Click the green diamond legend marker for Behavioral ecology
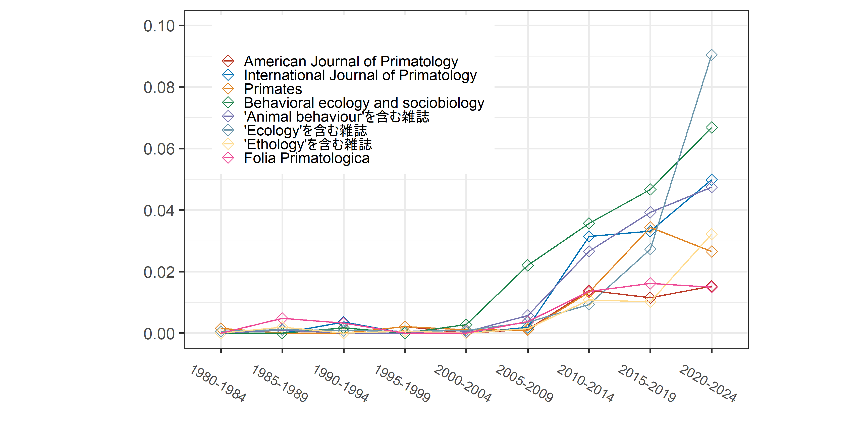This screenshot has width=868, height=434. [228, 103]
